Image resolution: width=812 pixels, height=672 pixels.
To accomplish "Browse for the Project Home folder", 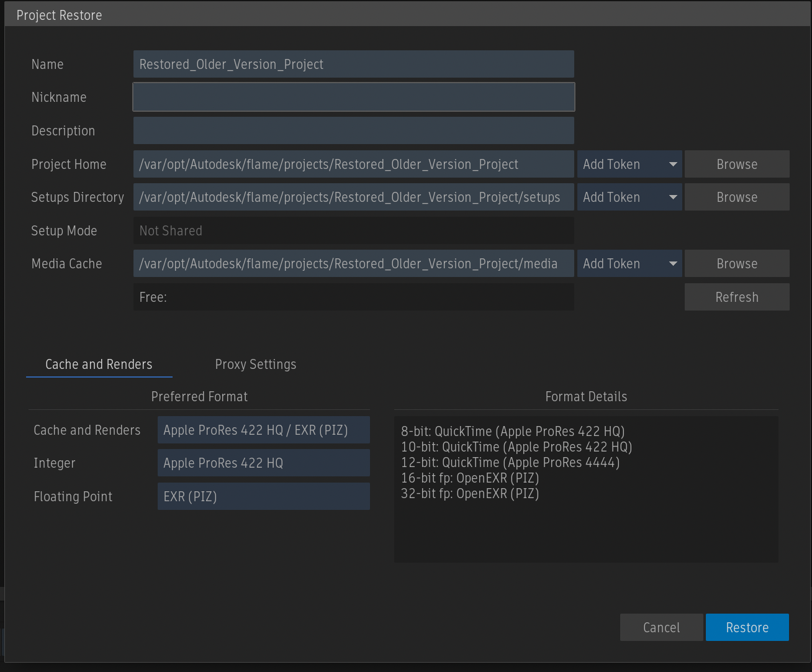I will 737,165.
